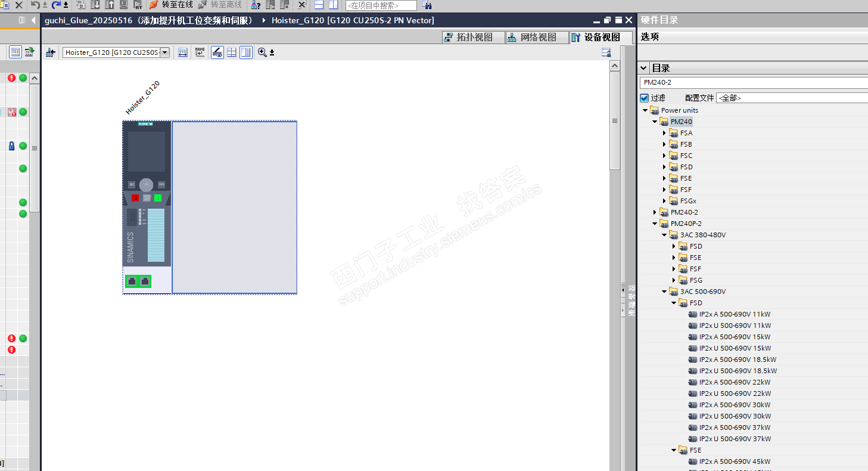
Task: Click the Redo arrow in top toolbar
Action: click(x=56, y=5)
